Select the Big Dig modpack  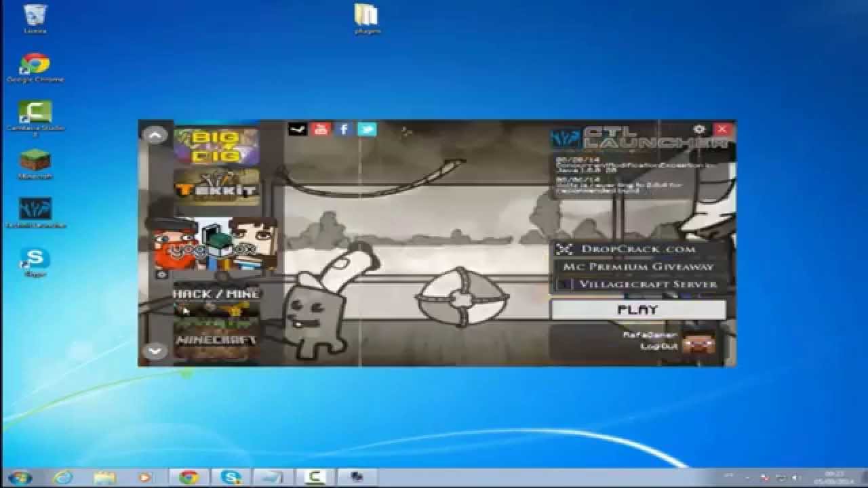[216, 146]
